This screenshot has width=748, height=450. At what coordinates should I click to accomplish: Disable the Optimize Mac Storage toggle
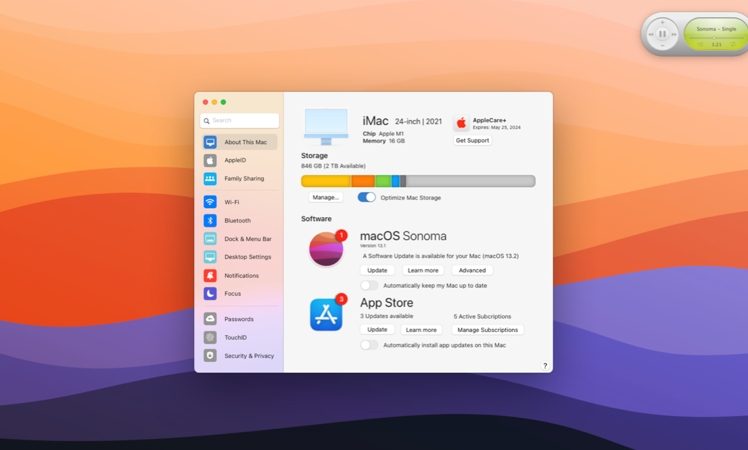(367, 198)
